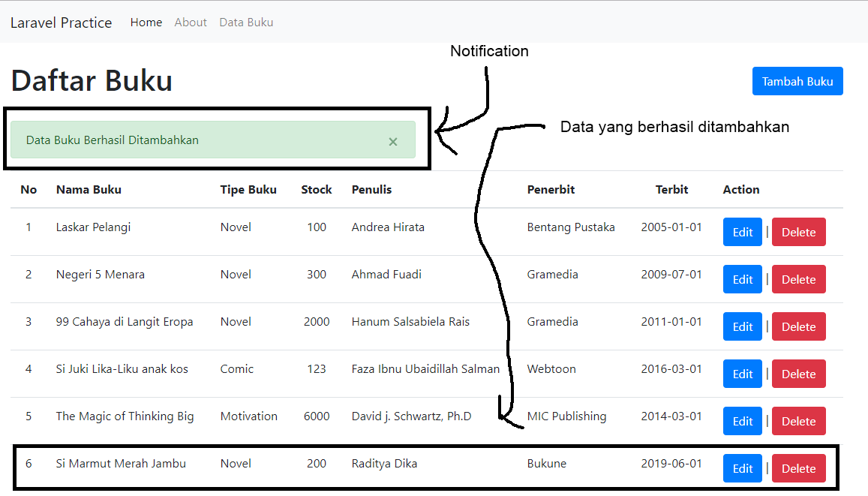Delete the Si Marmut Merah Jambu book
The width and height of the screenshot is (868, 496).
(798, 468)
